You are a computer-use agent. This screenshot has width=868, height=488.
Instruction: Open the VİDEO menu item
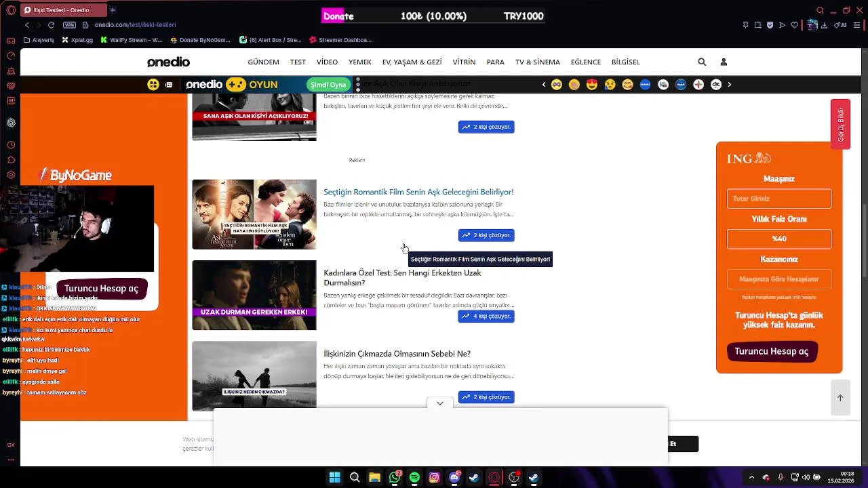click(327, 62)
